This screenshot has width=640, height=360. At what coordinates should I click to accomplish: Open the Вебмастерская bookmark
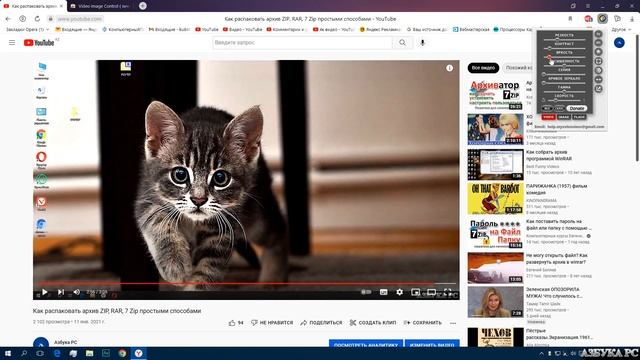(471, 29)
